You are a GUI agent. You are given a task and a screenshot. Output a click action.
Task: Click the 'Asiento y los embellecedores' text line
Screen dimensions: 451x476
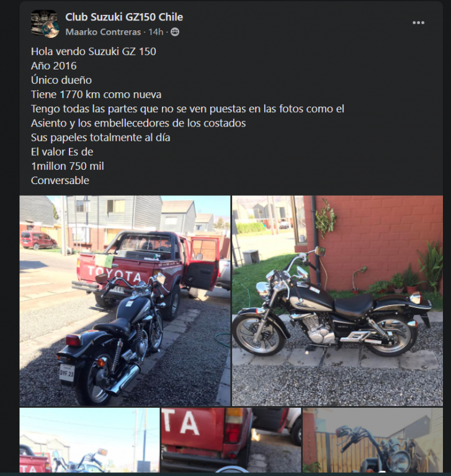click(x=138, y=123)
